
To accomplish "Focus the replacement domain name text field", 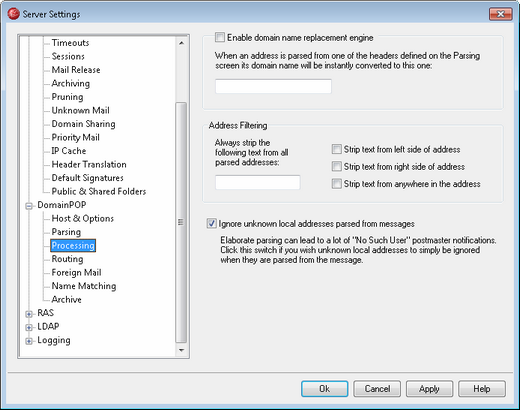I will tap(273, 86).
